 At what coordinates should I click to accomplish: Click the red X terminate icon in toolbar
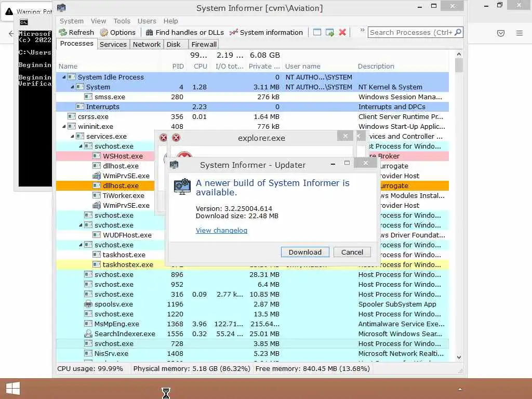coord(342,32)
